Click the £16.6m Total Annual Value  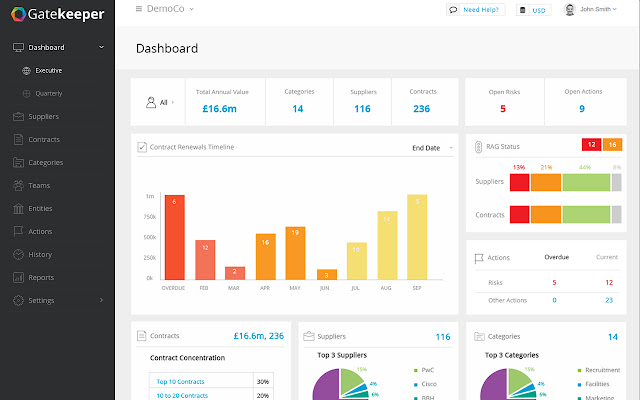(x=220, y=109)
